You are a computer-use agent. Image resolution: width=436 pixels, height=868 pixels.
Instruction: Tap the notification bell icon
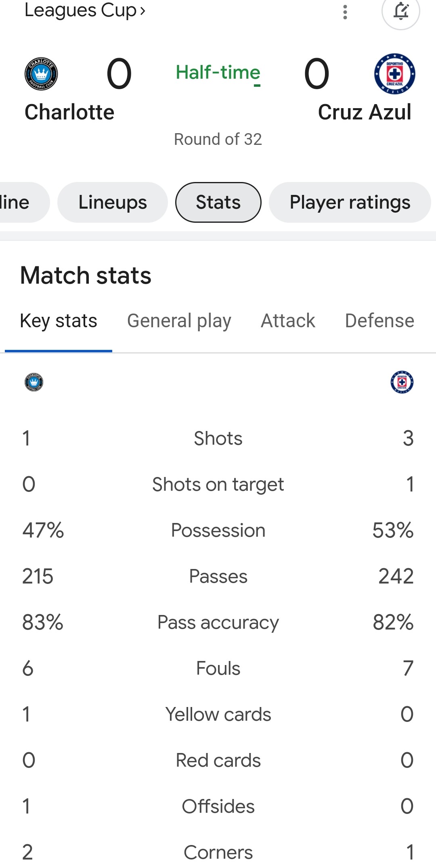click(x=400, y=12)
